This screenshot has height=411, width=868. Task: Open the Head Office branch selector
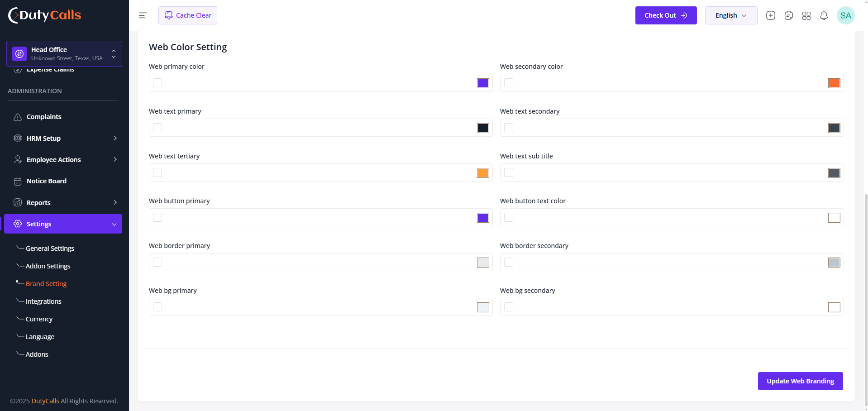(x=64, y=54)
